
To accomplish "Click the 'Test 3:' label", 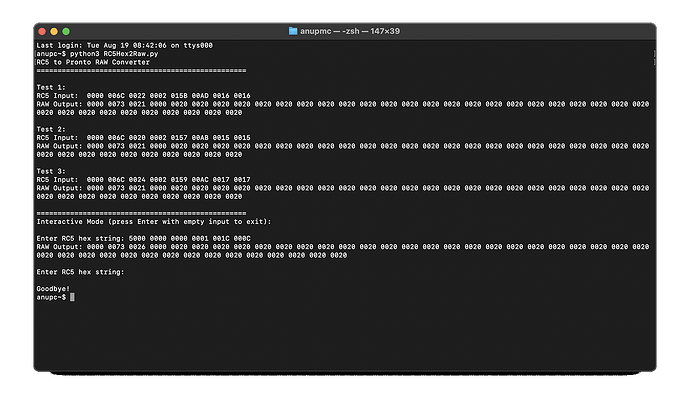I will pos(51,171).
